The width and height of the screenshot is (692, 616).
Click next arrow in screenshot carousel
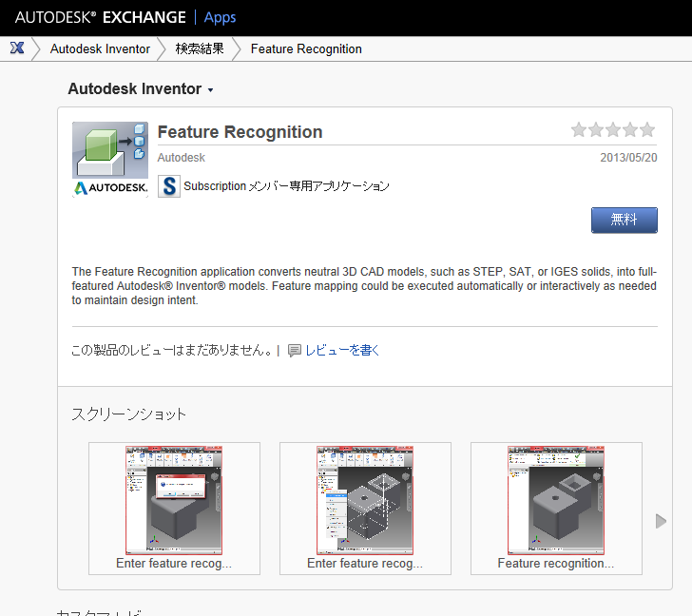(661, 521)
